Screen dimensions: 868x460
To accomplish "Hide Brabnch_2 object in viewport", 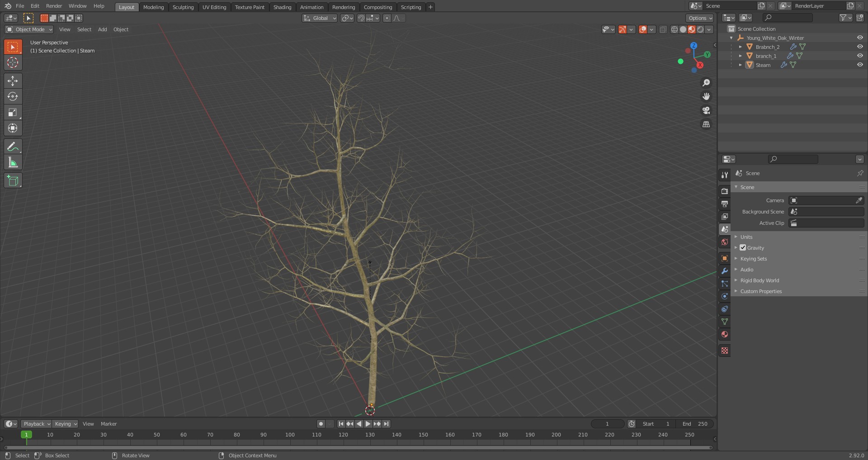I will (860, 47).
